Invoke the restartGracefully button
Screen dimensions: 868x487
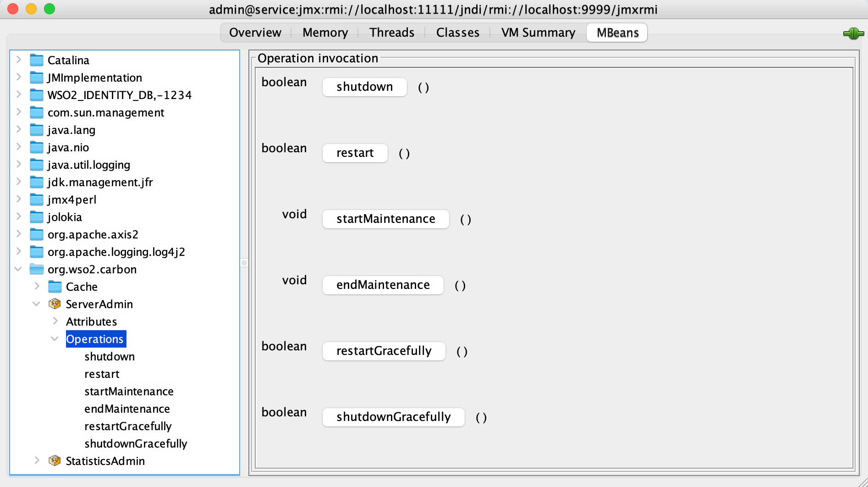click(384, 351)
